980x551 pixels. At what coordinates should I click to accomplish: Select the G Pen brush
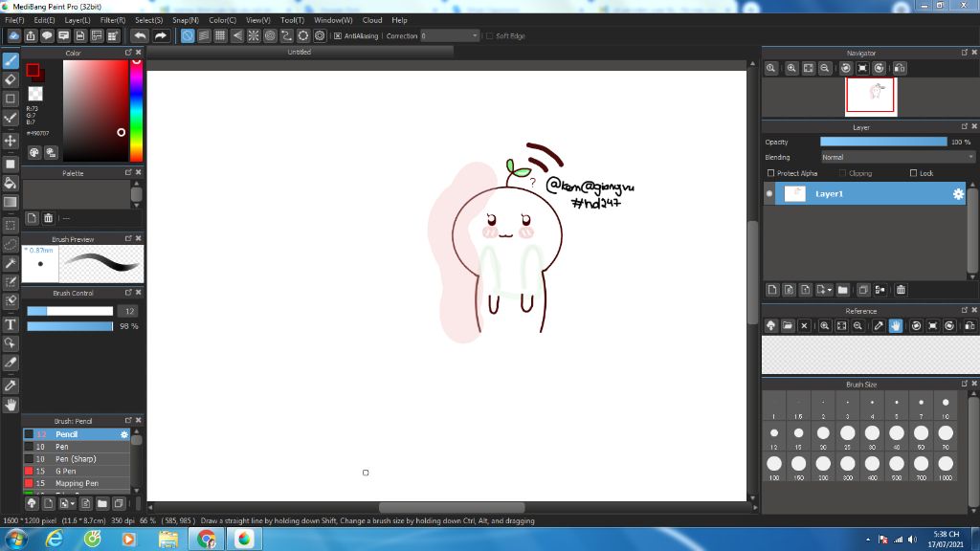click(67, 472)
